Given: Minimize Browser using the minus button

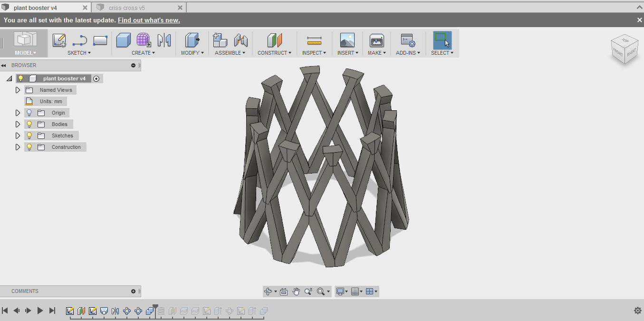Looking at the screenshot, I should (x=134, y=65).
